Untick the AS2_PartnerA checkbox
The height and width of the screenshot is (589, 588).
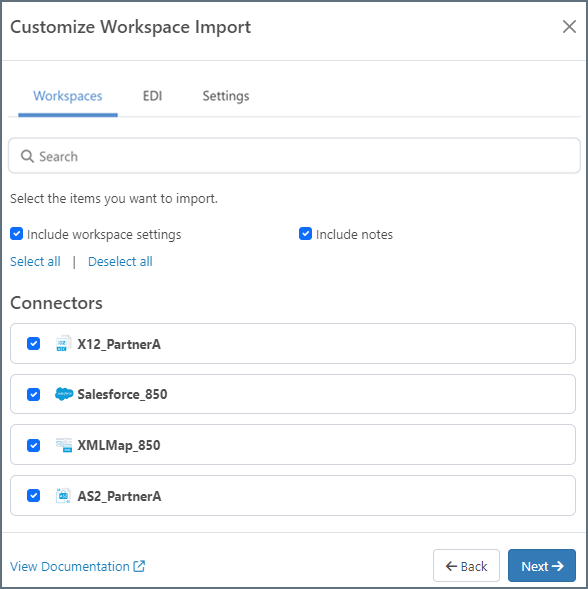point(33,496)
